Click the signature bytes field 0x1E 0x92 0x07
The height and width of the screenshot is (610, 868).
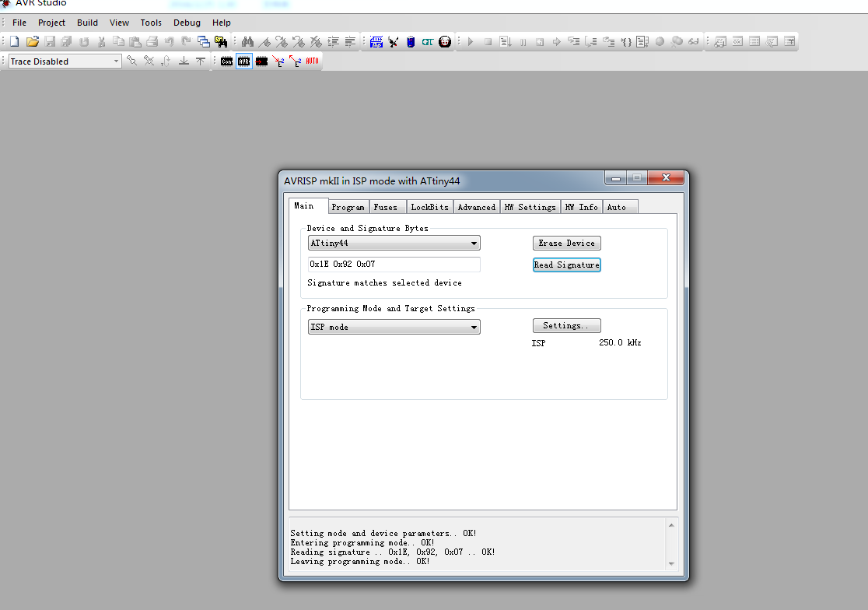394,264
